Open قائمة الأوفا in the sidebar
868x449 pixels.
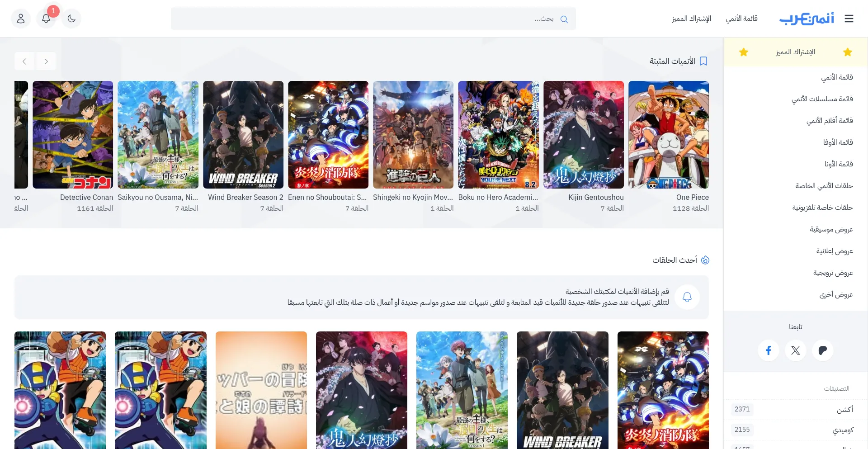click(x=838, y=142)
